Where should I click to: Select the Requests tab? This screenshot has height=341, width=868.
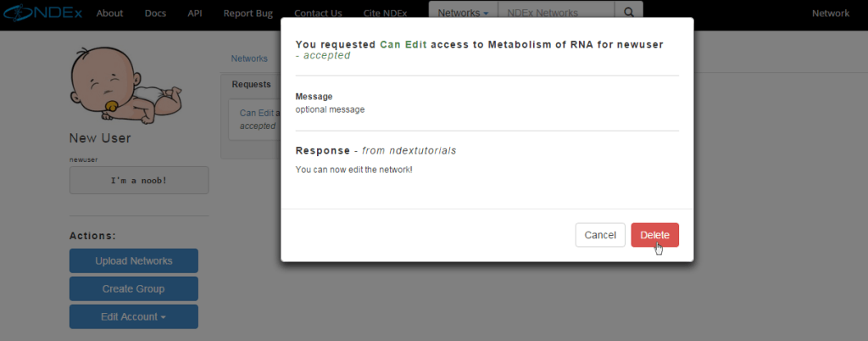251,85
